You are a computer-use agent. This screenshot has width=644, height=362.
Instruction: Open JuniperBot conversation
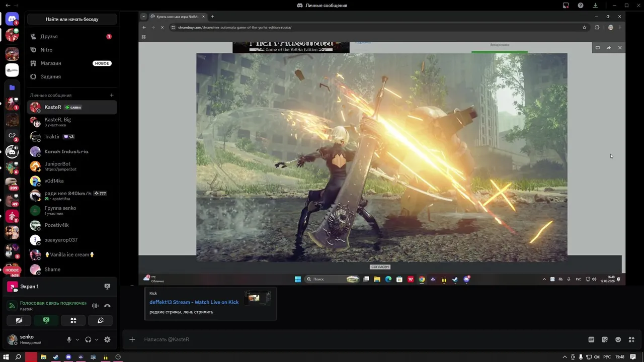click(x=72, y=166)
